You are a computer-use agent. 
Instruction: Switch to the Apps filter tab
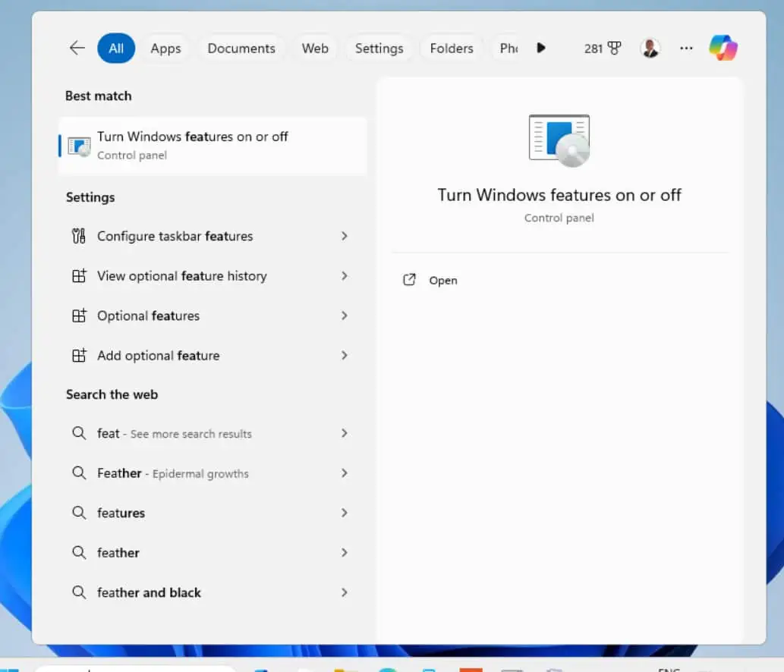165,48
